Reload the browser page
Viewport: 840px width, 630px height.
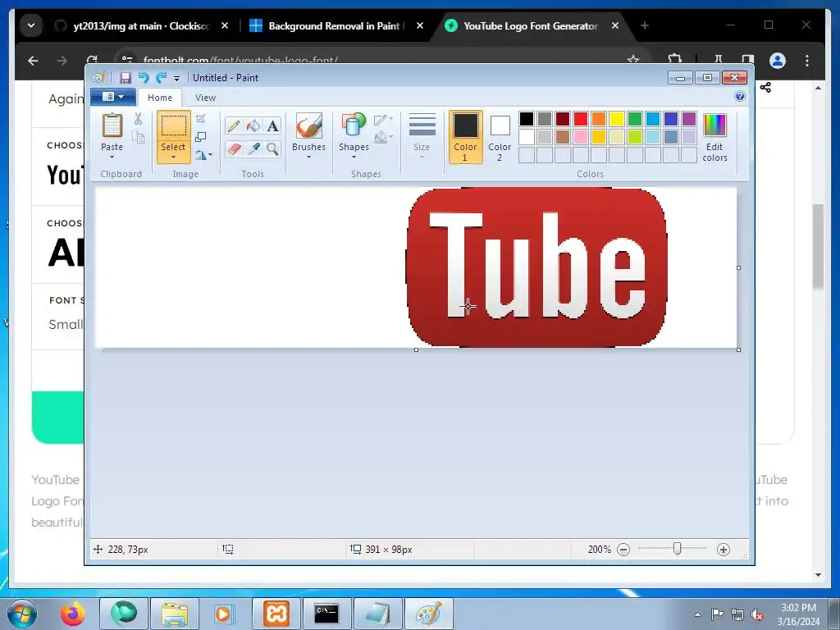92,60
